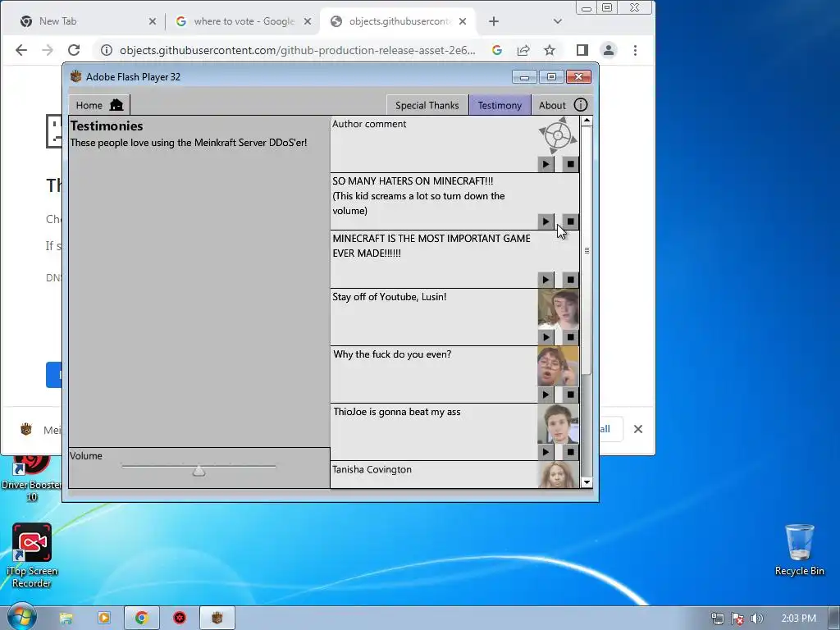The height and width of the screenshot is (630, 840).
Task: Bookmark this page with the star icon
Action: click(550, 50)
